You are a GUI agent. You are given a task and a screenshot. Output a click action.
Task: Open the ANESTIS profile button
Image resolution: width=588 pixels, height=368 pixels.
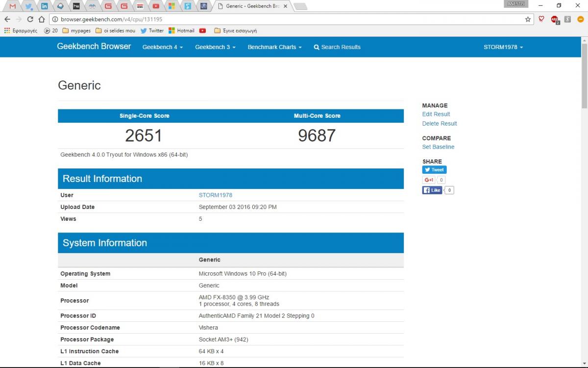(516, 4)
